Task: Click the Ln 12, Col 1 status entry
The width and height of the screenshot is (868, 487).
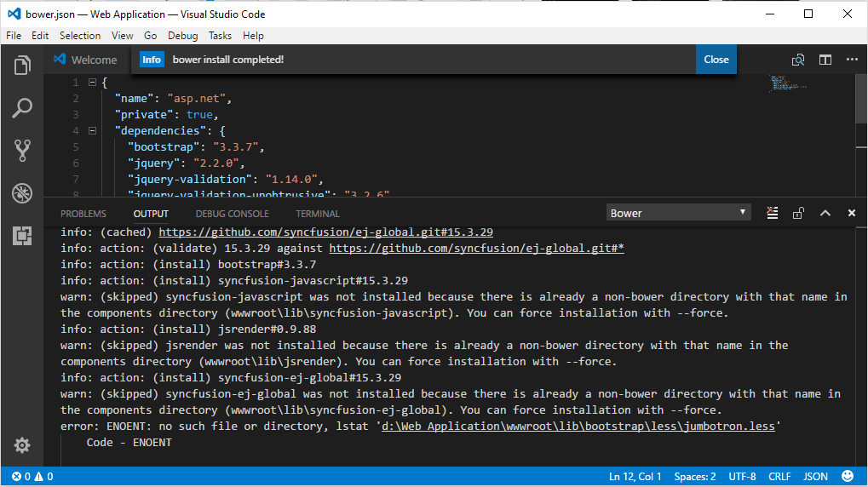Action: (635, 477)
